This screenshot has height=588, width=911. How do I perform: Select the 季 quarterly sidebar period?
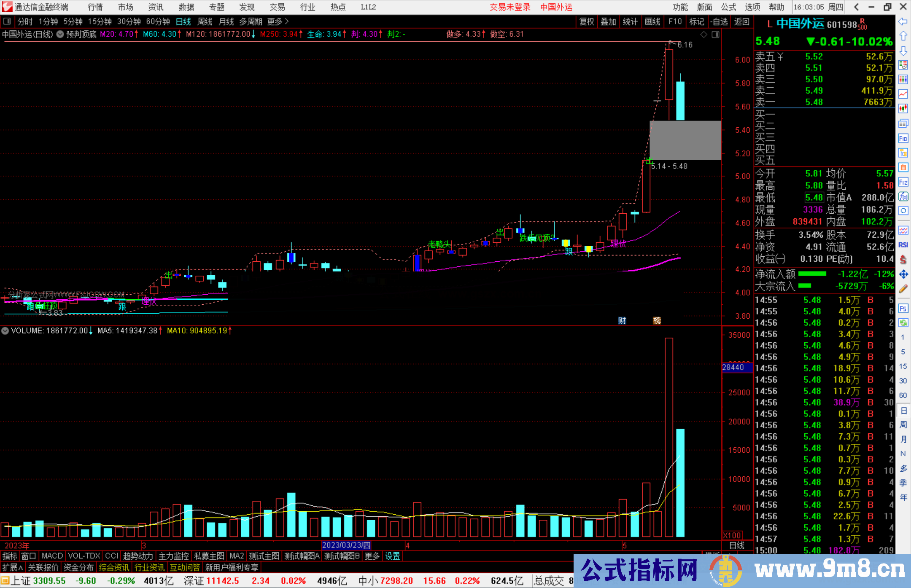pyautogui.click(x=903, y=483)
